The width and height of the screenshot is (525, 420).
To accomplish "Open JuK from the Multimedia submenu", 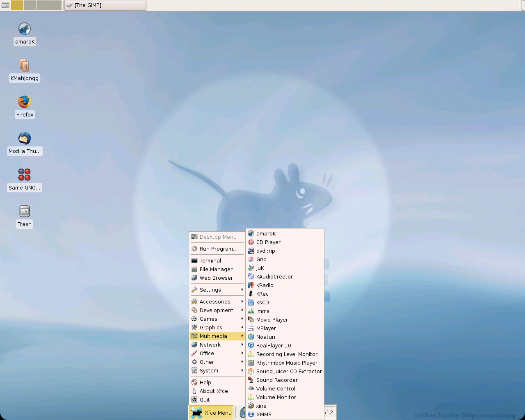I will pos(285,268).
